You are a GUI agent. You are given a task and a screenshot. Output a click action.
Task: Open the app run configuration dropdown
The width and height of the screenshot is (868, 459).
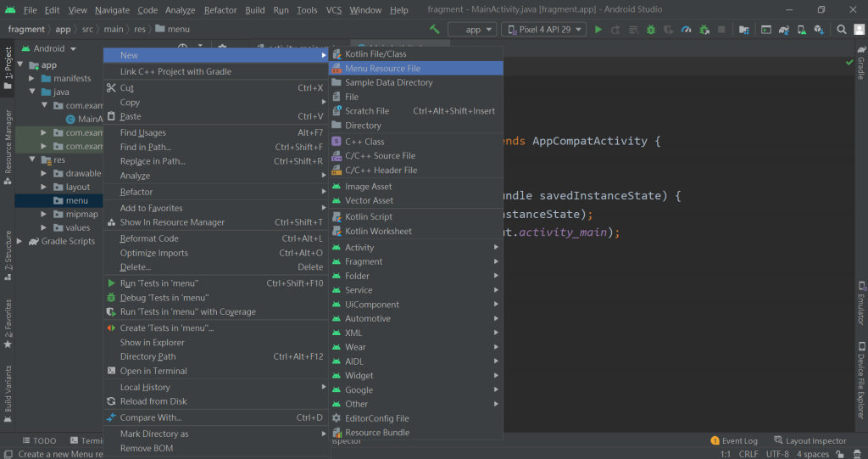pos(472,30)
